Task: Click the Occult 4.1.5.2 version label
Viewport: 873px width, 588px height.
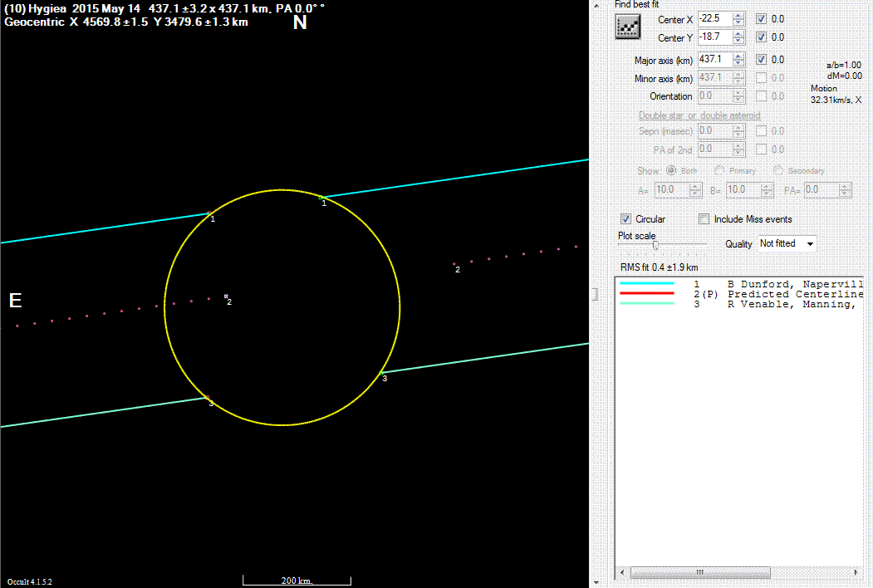Action: [30, 582]
